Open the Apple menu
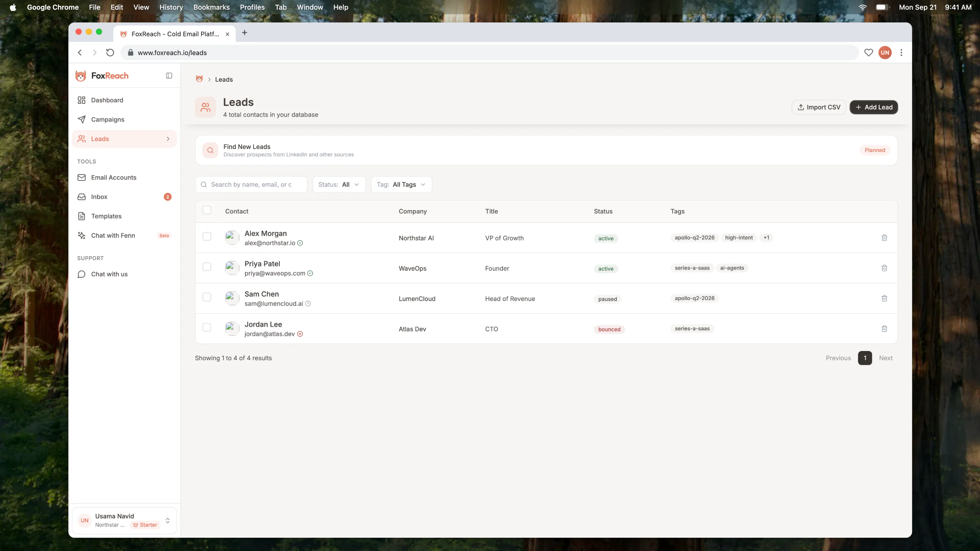980x551 pixels. [x=13, y=7]
